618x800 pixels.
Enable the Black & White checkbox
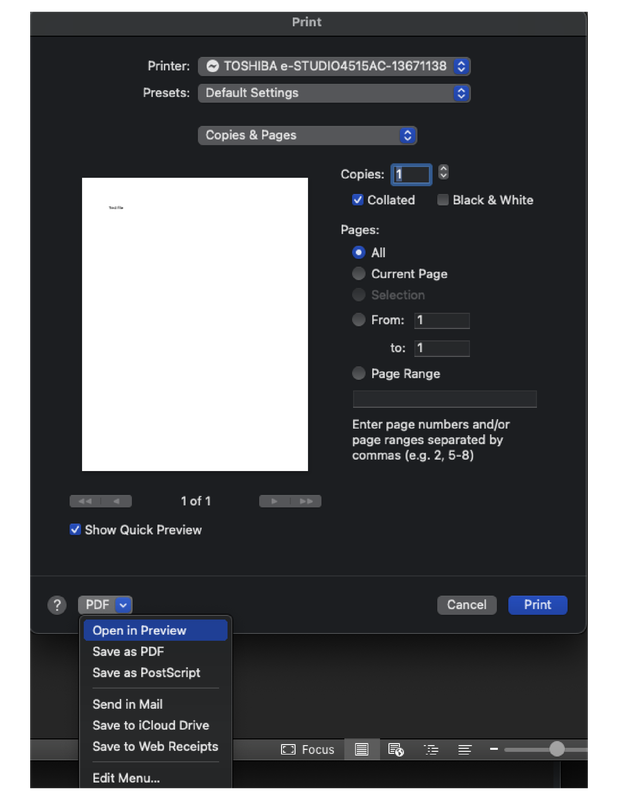(x=442, y=200)
